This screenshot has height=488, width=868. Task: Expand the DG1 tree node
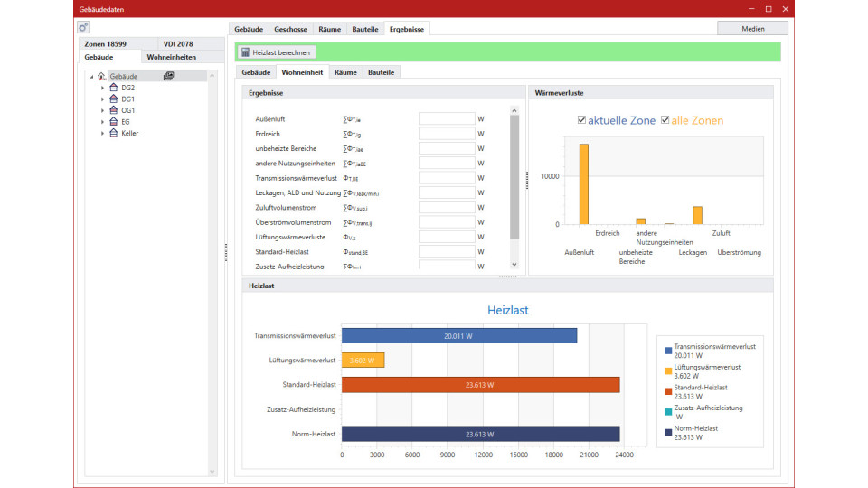click(x=102, y=99)
